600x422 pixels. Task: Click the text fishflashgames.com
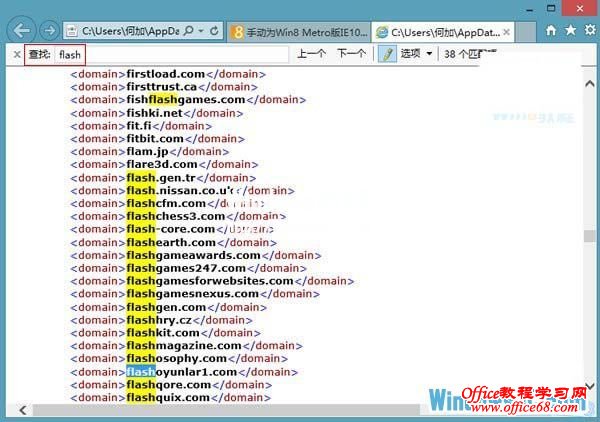coord(186,99)
